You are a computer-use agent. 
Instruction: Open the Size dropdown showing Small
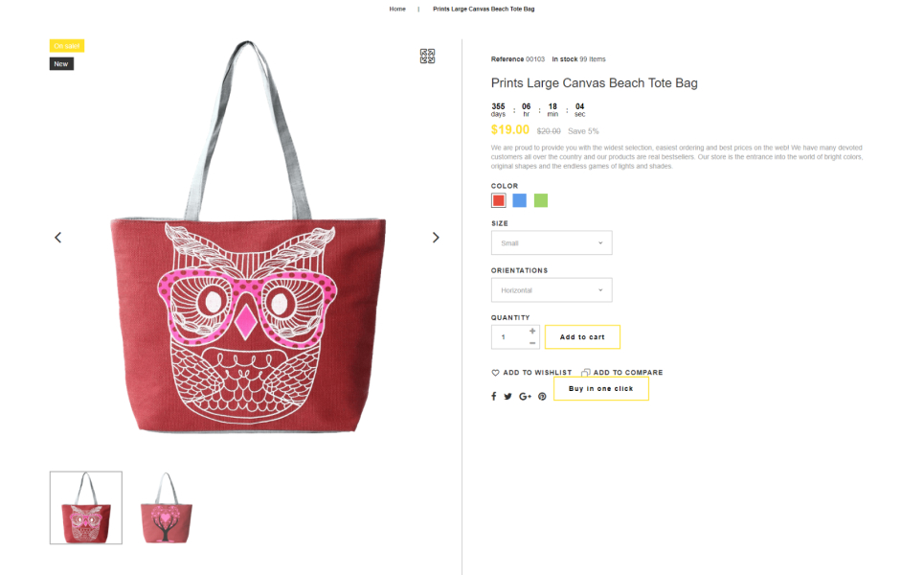click(x=552, y=243)
